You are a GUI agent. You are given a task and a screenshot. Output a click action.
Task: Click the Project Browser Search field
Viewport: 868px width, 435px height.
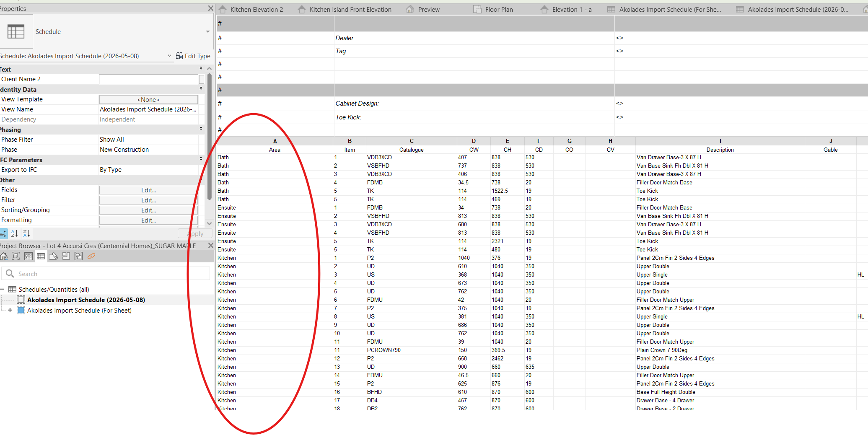[x=106, y=274]
